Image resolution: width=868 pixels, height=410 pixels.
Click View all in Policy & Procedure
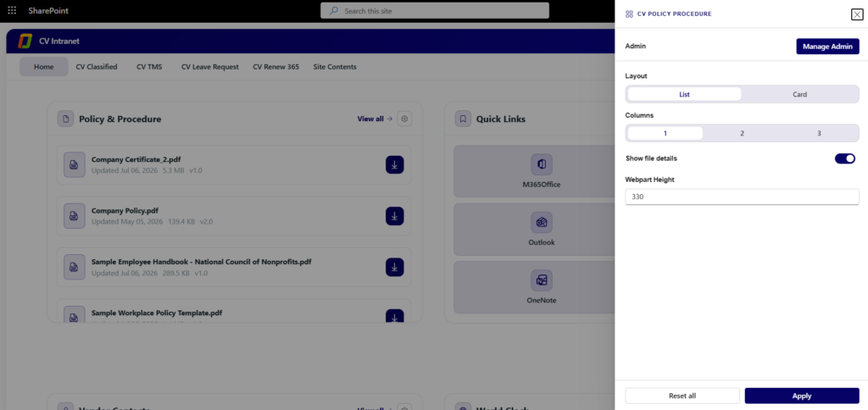click(375, 119)
